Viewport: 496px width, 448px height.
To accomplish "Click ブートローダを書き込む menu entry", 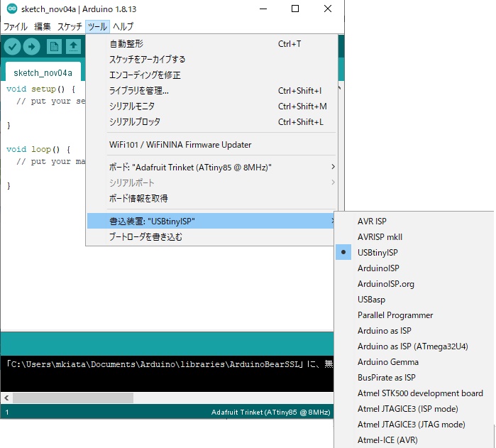I will pos(211,236).
